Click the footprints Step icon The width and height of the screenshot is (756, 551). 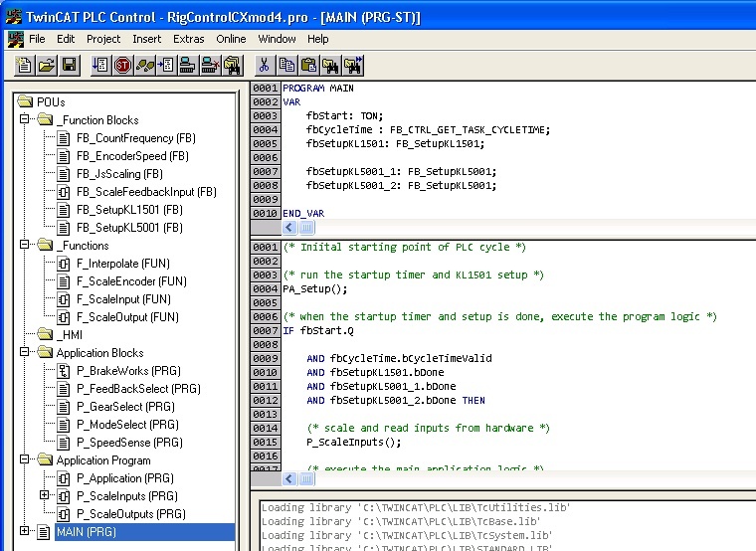pos(144,65)
